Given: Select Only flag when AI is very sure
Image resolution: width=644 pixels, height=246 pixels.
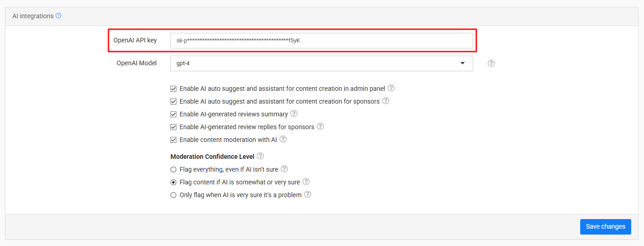Looking at the screenshot, I should pyautogui.click(x=173, y=195).
